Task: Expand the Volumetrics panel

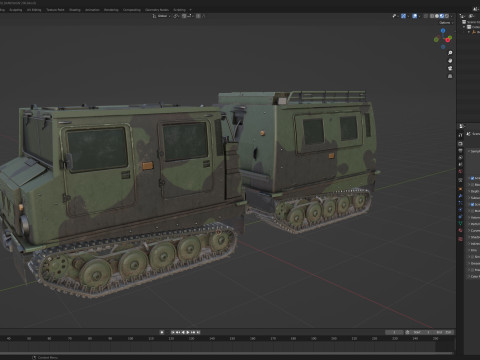Action: pos(474,217)
